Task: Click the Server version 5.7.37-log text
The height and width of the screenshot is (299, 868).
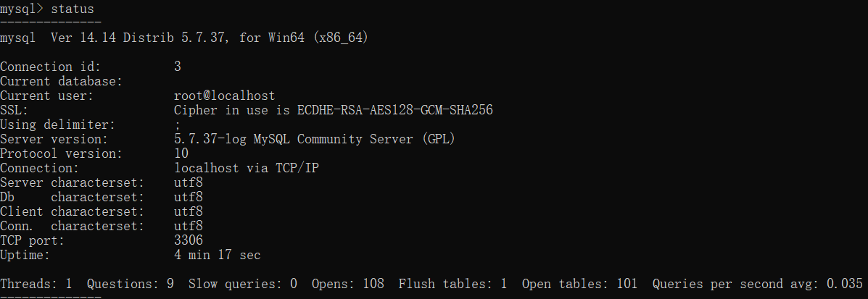Action: pyautogui.click(x=210, y=139)
